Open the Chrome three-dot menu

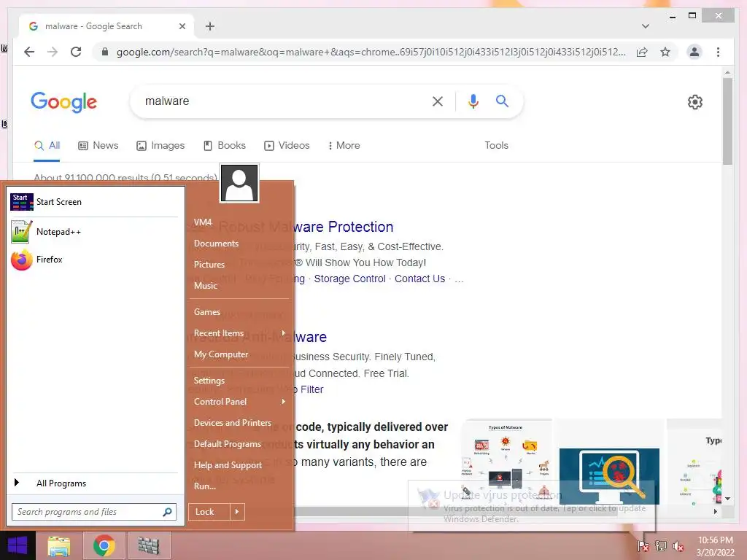point(718,52)
